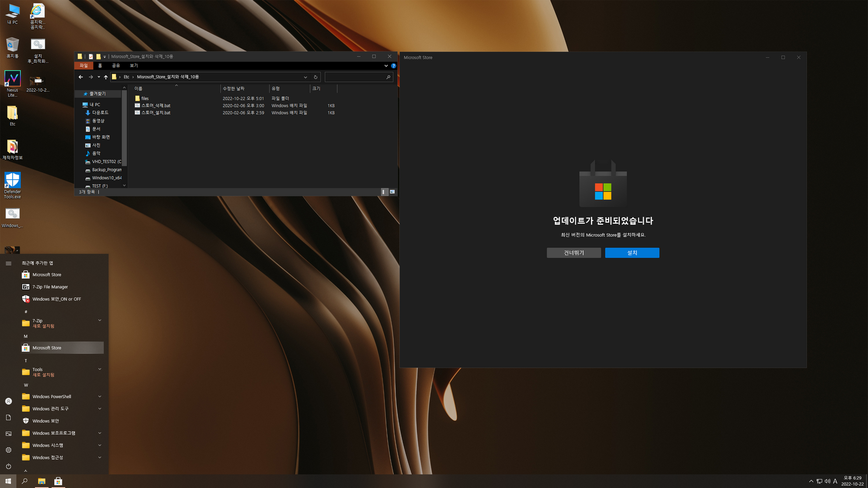Open Microsoft Store under recently added apps
The image size is (868, 488).
click(x=63, y=275)
